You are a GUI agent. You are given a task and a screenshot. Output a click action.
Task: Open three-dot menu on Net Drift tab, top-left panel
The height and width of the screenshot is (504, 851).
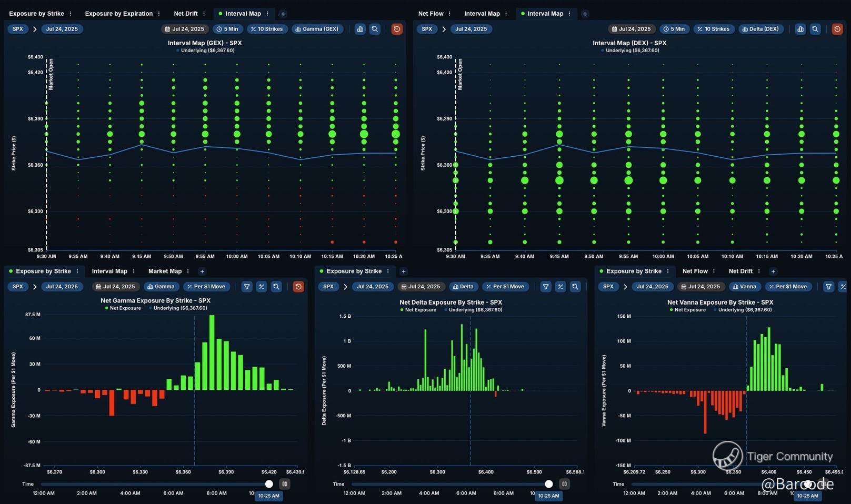pos(204,14)
